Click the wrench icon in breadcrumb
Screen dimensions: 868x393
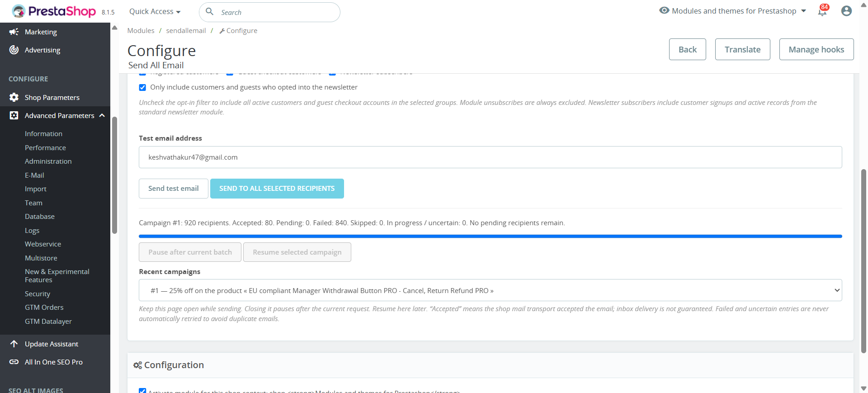click(222, 31)
